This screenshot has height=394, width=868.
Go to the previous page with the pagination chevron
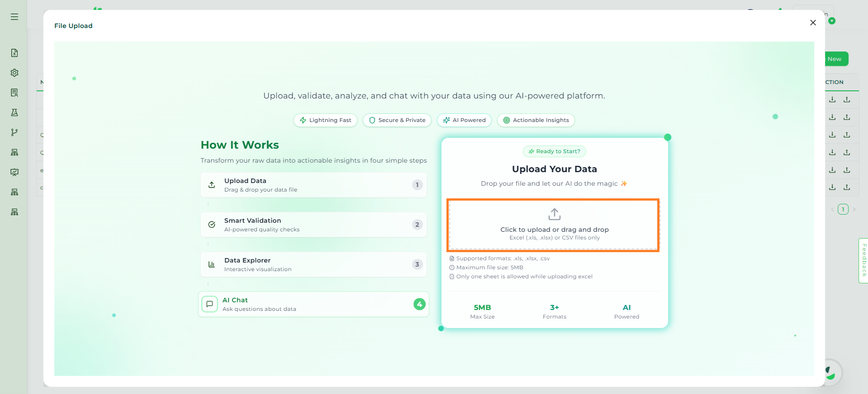pos(832,209)
